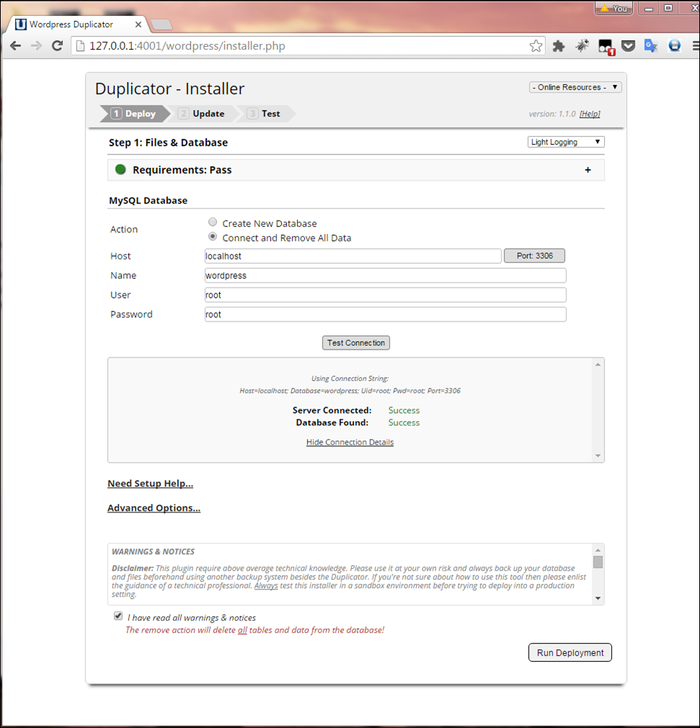Viewport: 700px width, 728px height.
Task: Click the Port: 3306 button
Action: [x=535, y=256]
